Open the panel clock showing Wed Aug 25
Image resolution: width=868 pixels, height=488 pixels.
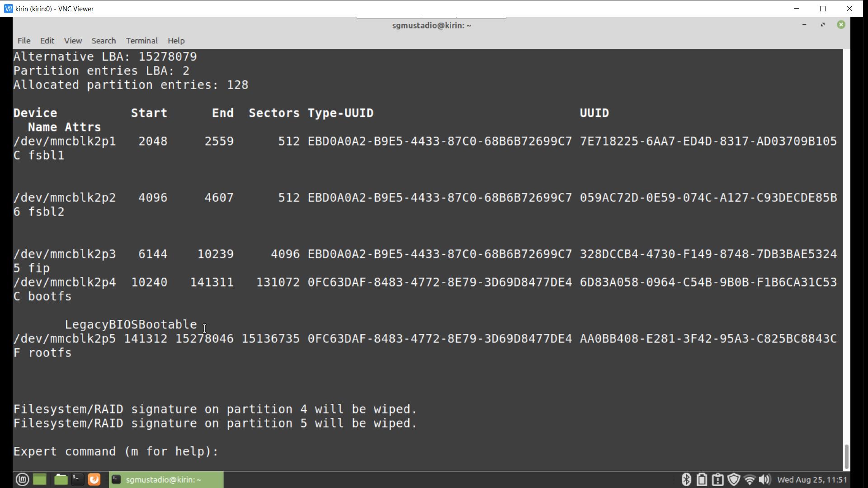coord(812,479)
